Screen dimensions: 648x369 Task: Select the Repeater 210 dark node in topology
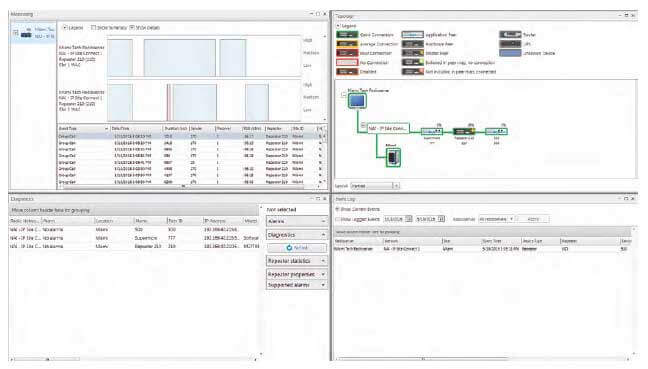[x=464, y=131]
